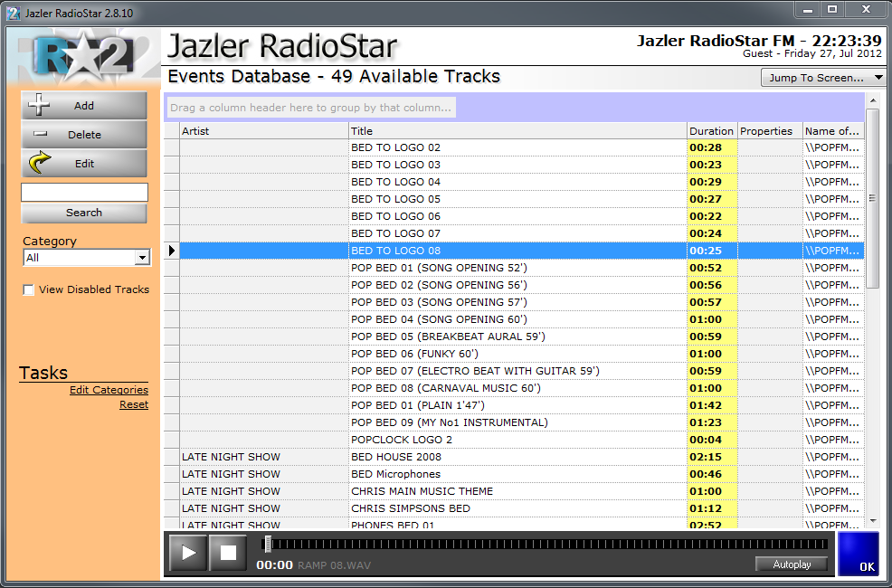This screenshot has width=892, height=588.
Task: Click the Add button with plus icon
Action: coord(83,106)
